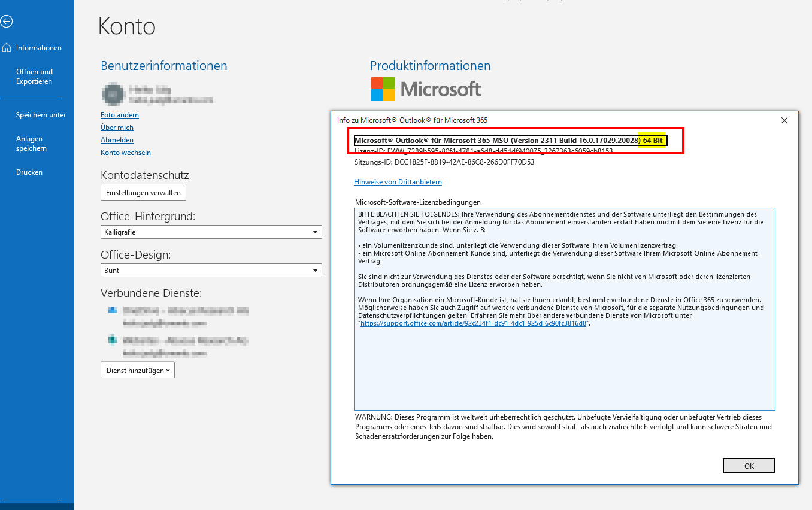Screen dimensions: 812x510
Task: Click the Microsoft logo
Action: pos(426,89)
